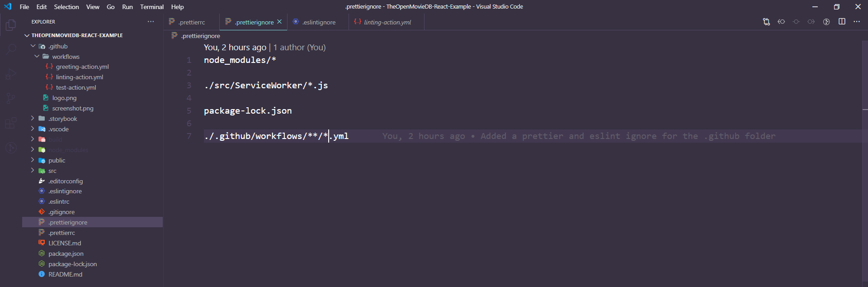Open the View menu
The height and width of the screenshot is (287, 868).
point(93,7)
